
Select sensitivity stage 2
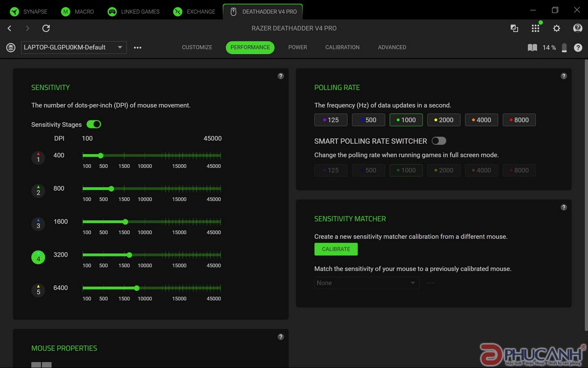pyautogui.click(x=38, y=191)
